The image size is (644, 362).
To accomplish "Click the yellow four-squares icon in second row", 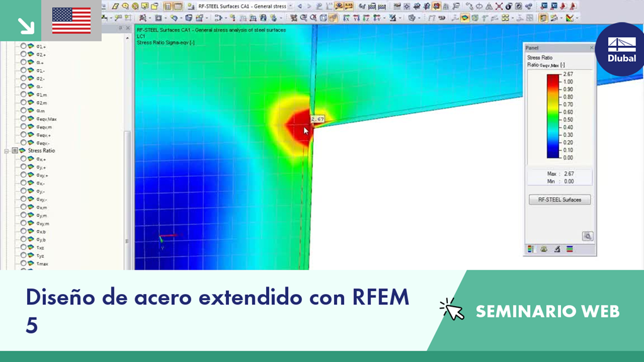I will [x=505, y=18].
